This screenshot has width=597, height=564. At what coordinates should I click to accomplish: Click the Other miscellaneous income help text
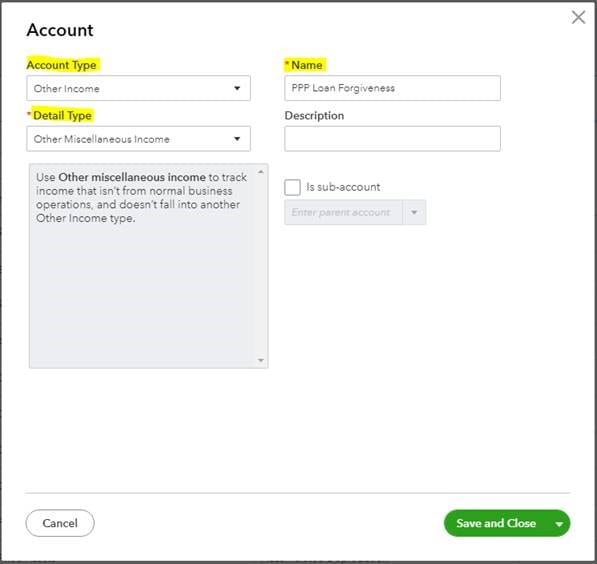(x=141, y=198)
